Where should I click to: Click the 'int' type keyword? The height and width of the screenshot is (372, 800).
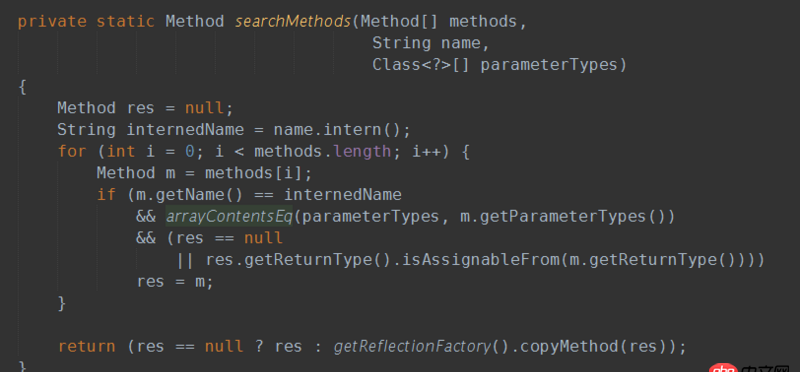click(x=120, y=152)
